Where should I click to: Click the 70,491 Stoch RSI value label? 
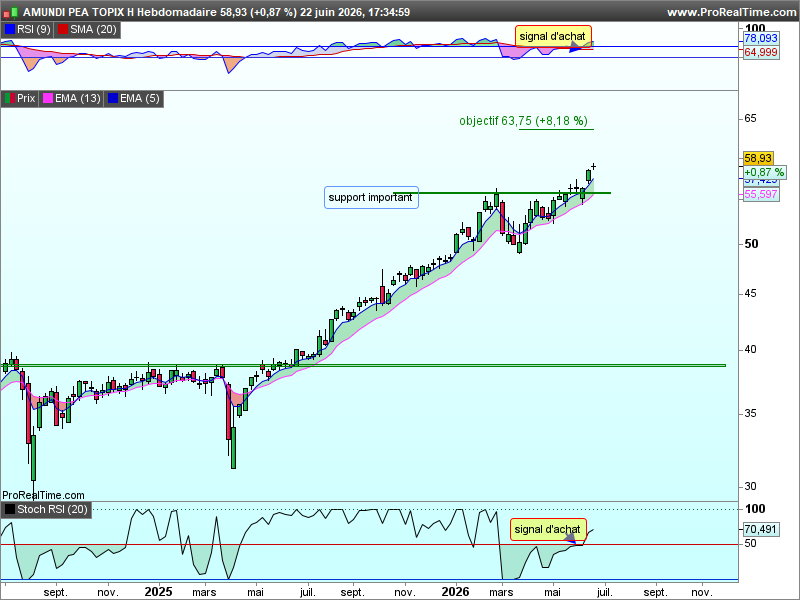(x=761, y=529)
